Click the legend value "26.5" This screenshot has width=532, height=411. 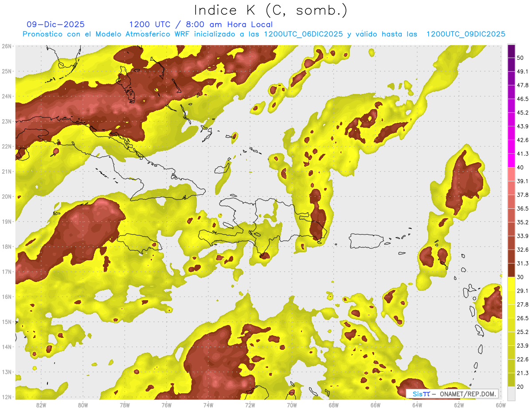click(x=523, y=318)
